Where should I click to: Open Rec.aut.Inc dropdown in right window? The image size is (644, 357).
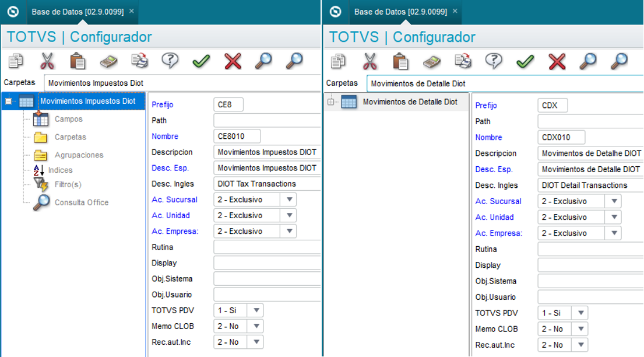point(580,345)
